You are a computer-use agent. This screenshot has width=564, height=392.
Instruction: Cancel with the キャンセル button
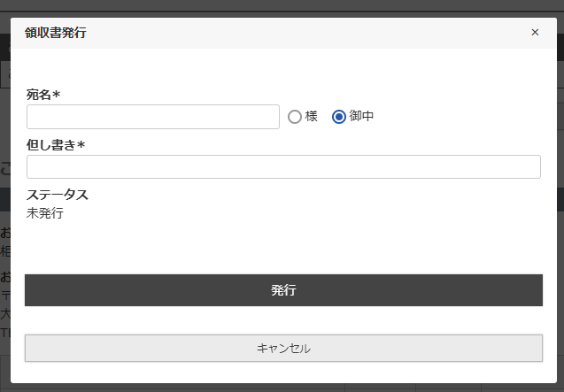pyautogui.click(x=283, y=349)
